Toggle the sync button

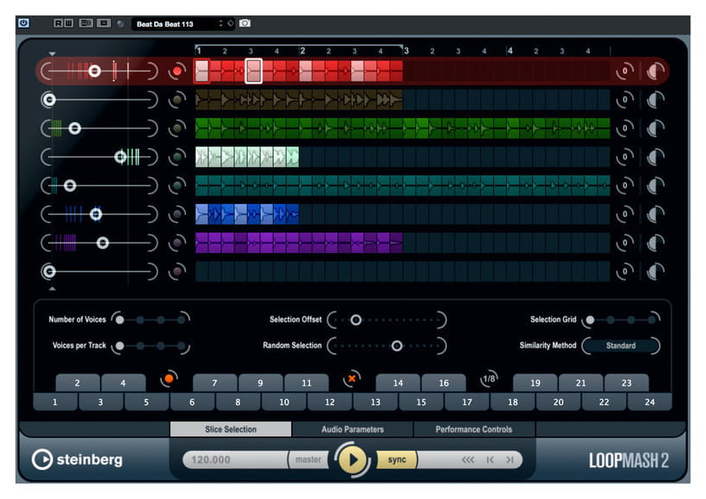point(397,460)
